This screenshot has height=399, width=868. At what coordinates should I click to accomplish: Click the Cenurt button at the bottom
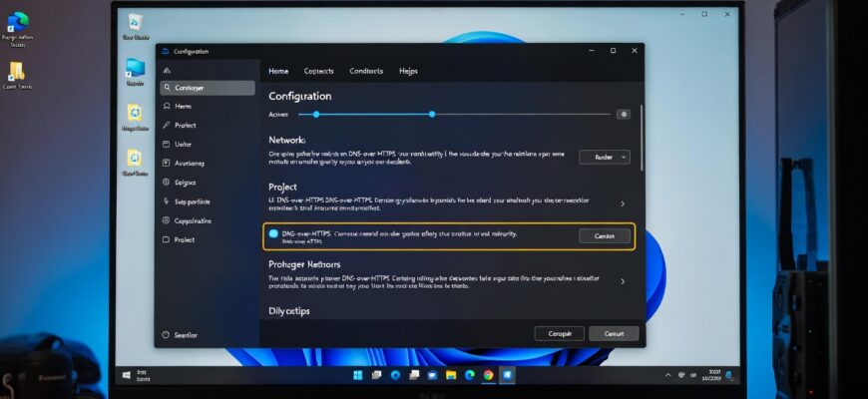coord(614,334)
